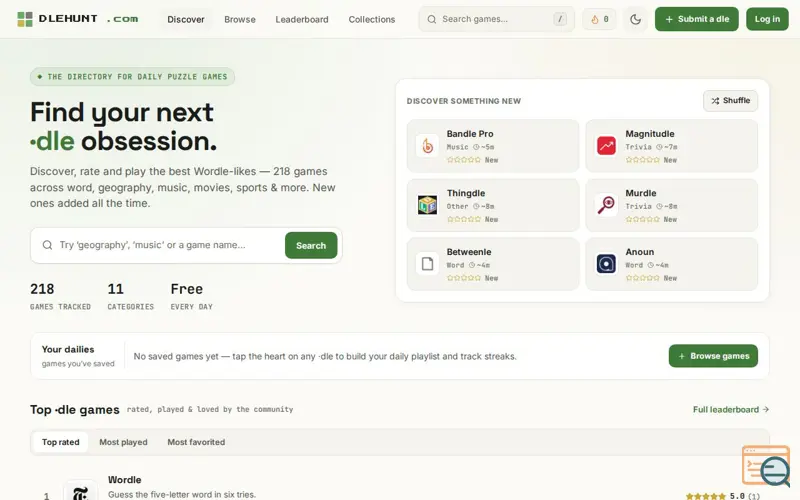Image resolution: width=800 pixels, height=500 pixels.
Task: Open the Magnitudle card title
Action: click(649, 134)
